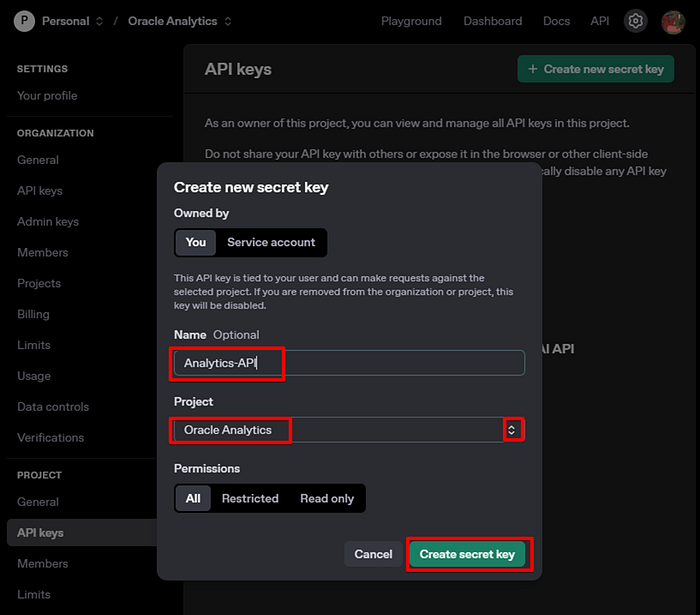The image size is (700, 615).
Task: Open Project Limits page
Action: [x=33, y=594]
